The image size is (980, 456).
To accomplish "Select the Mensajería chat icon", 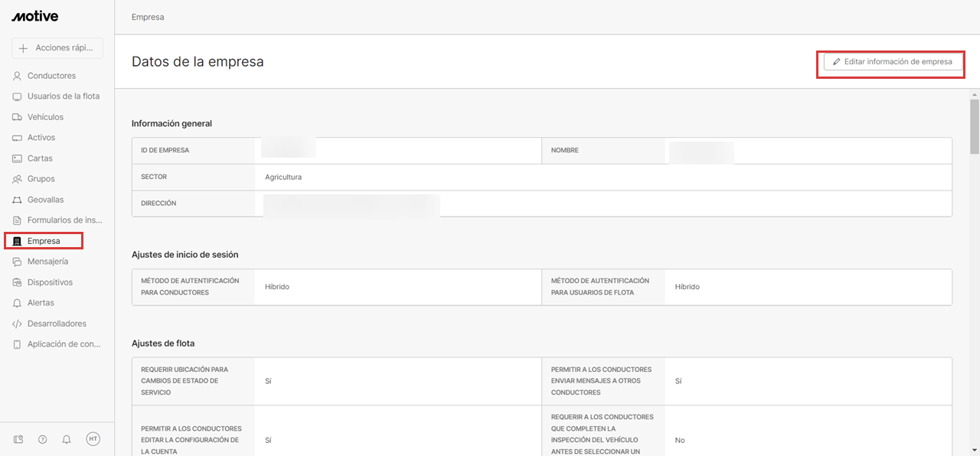I will click(16, 261).
